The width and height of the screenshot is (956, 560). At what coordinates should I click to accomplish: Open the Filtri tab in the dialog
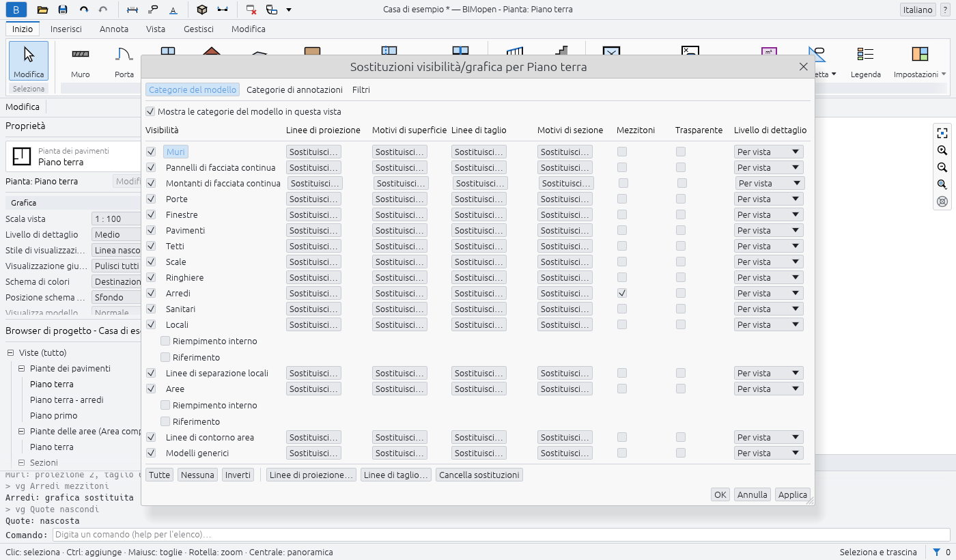361,89
